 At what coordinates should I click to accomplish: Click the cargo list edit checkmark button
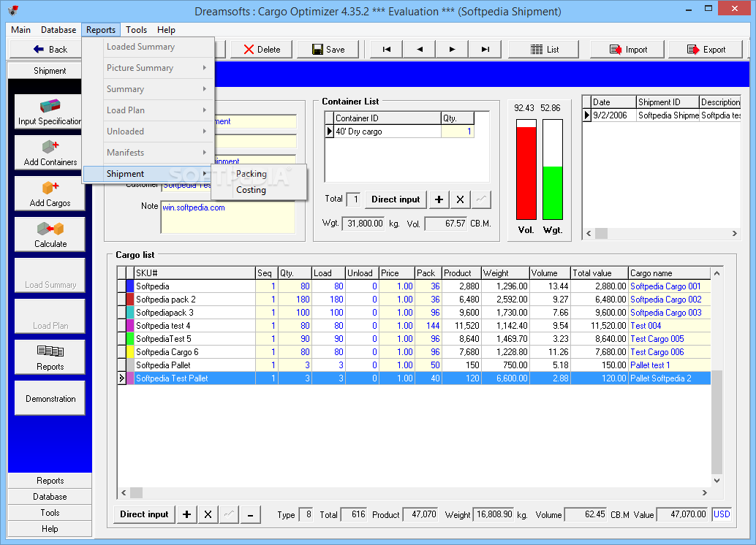(229, 514)
